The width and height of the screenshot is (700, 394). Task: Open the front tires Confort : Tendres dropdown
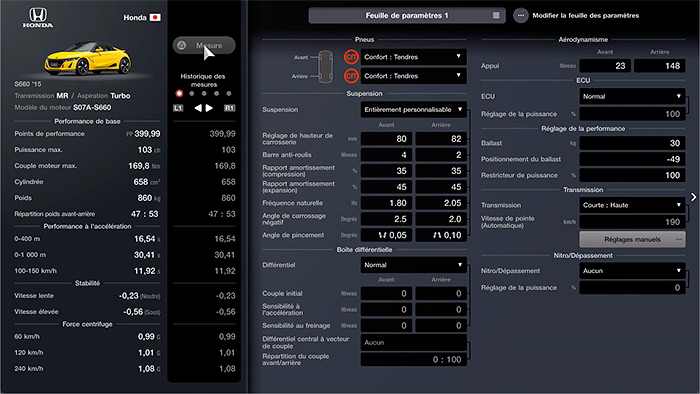(x=413, y=57)
